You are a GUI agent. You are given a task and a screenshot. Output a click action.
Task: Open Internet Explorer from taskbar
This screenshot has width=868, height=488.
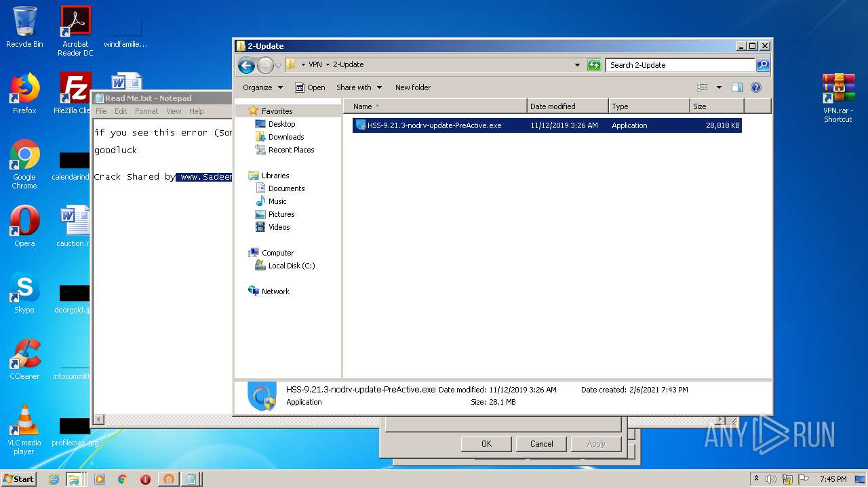point(54,479)
